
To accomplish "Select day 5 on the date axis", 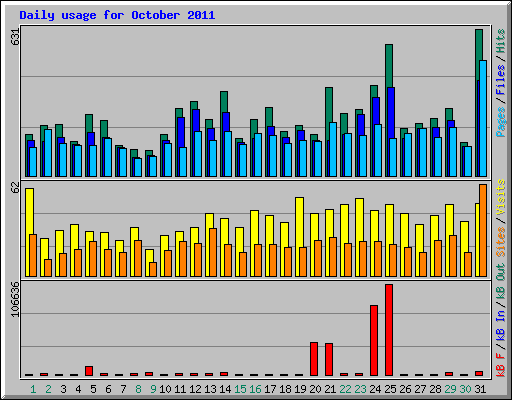I will [x=93, y=389].
